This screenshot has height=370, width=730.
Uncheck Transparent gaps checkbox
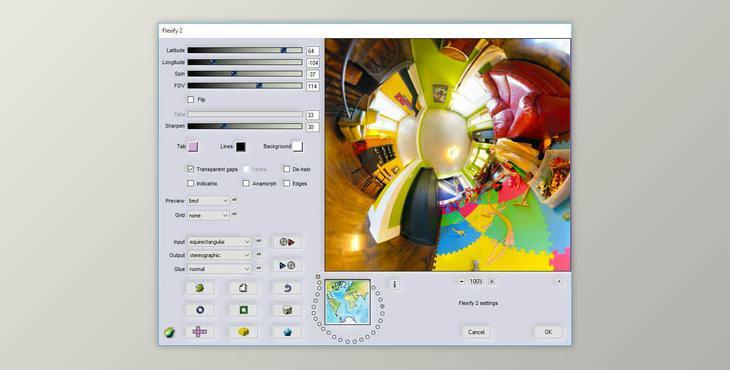(190, 169)
